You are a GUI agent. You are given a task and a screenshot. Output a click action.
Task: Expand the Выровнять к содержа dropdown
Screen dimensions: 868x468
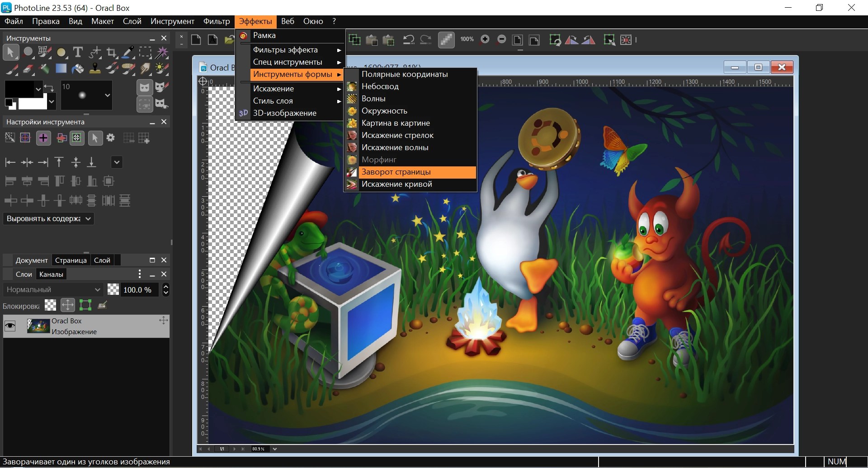[49, 218]
